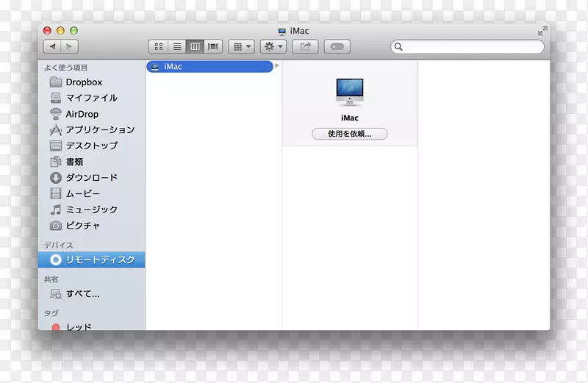Image resolution: width=588 pixels, height=383 pixels.
Task: Open AirDrop in the sidebar
Action: 91,114
